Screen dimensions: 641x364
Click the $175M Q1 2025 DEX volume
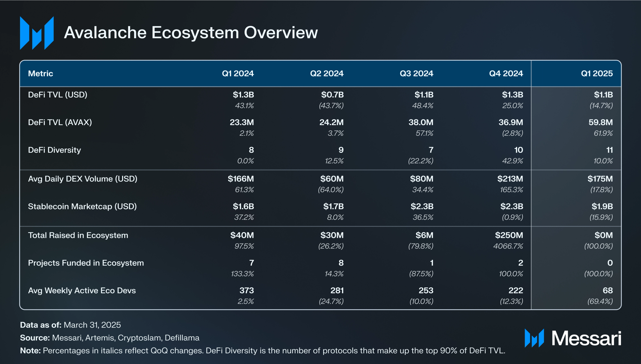point(600,179)
